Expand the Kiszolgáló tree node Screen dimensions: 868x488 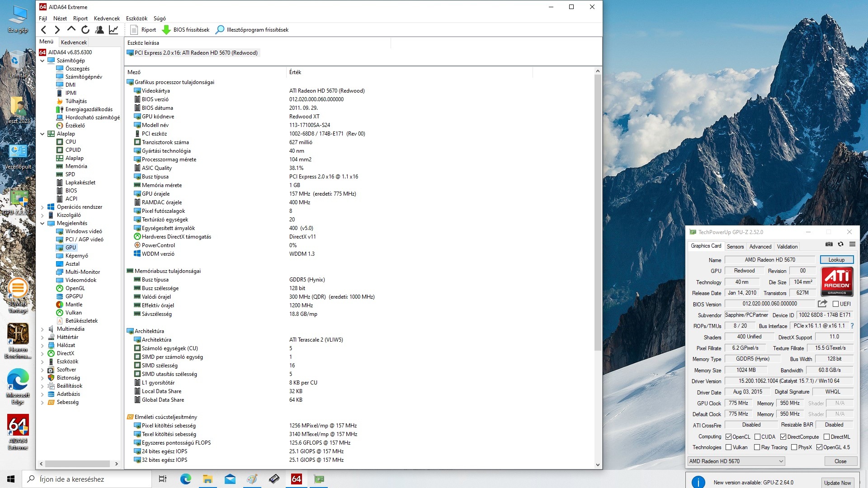click(x=42, y=215)
